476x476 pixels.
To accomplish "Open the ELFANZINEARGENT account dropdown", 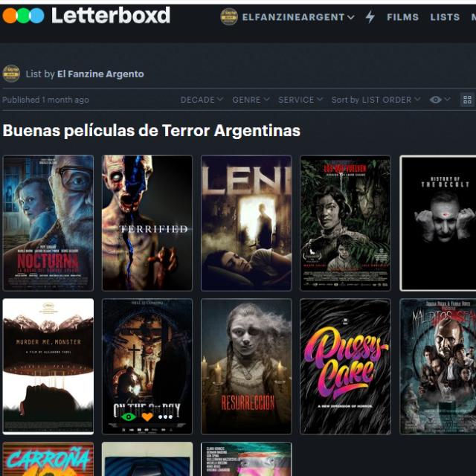I will point(298,17).
